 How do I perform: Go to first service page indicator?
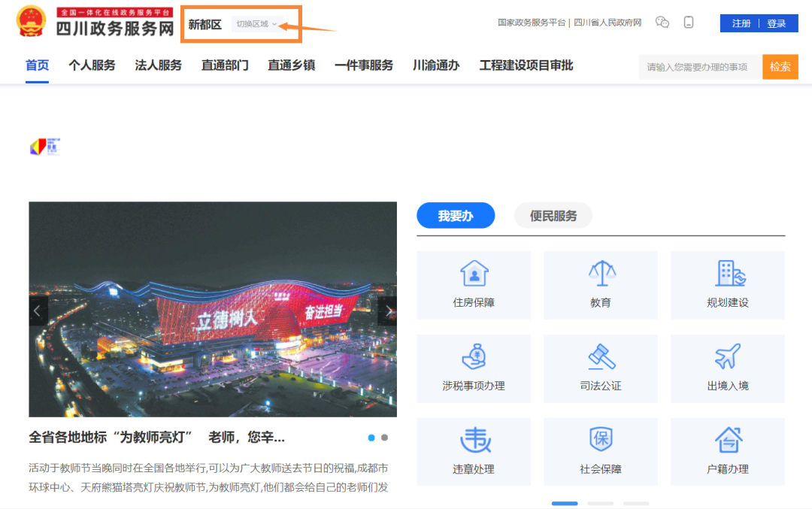pos(565,503)
